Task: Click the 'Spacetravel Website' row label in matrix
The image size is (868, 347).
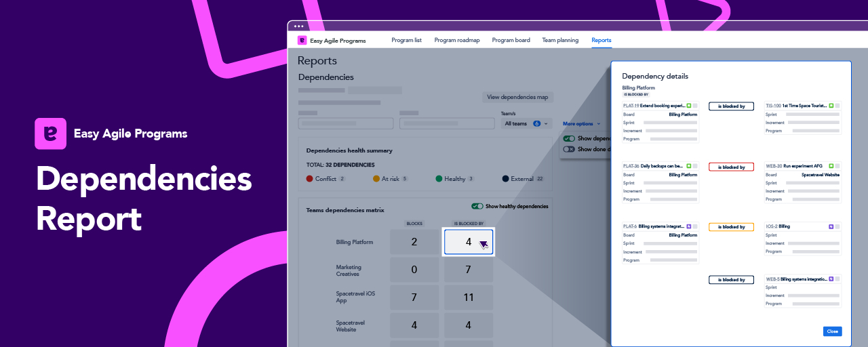Action: coord(350,326)
